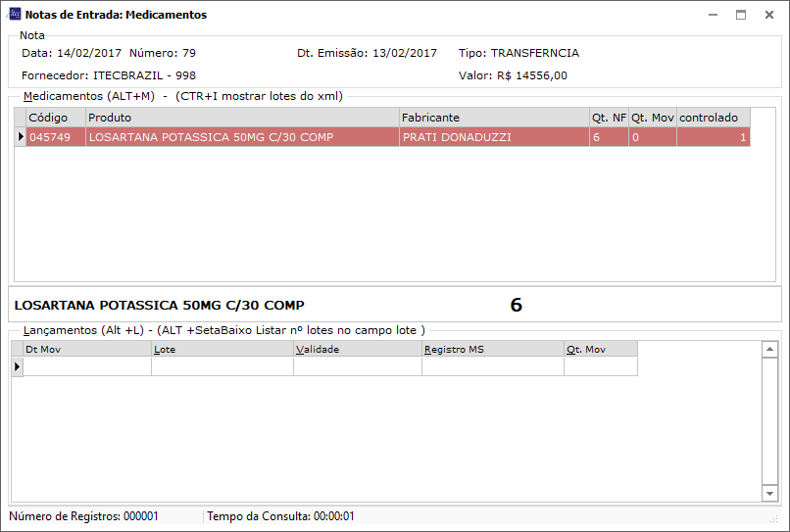Click Tempo da Consulta status entry
This screenshot has width=790, height=532.
pyautogui.click(x=280, y=516)
